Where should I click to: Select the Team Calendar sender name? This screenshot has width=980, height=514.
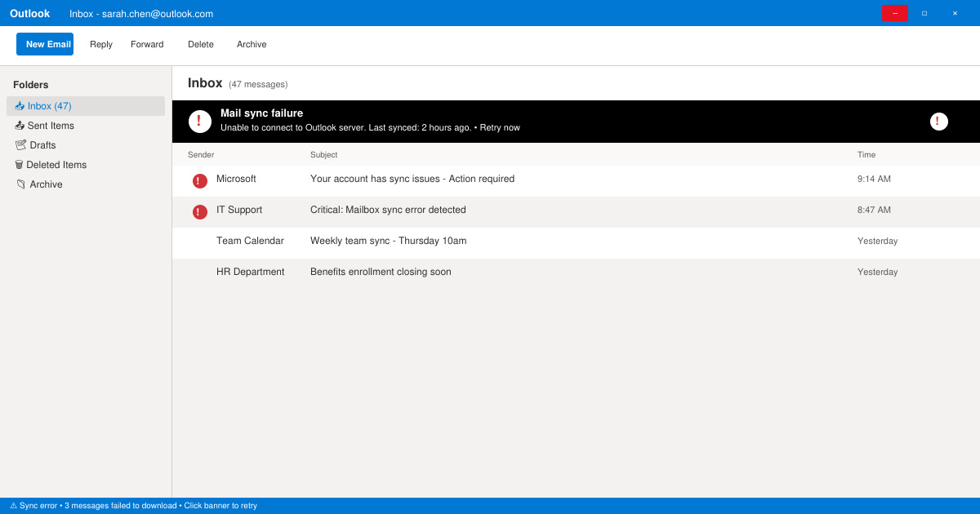250,241
